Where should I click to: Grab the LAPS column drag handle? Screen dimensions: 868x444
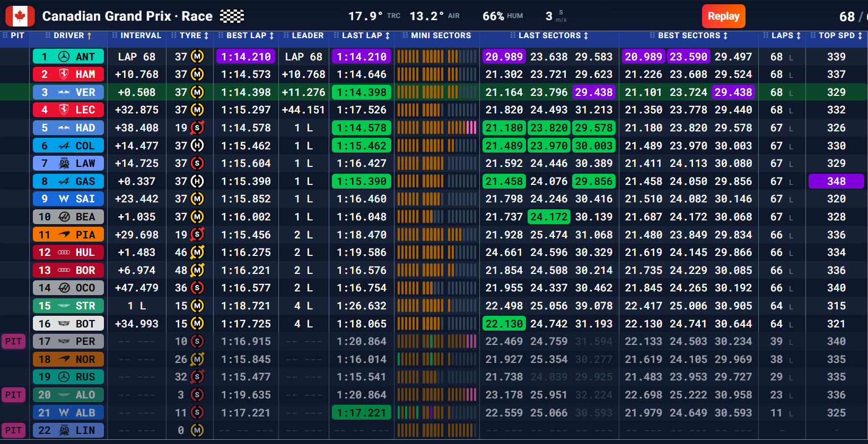pyautogui.click(x=766, y=35)
